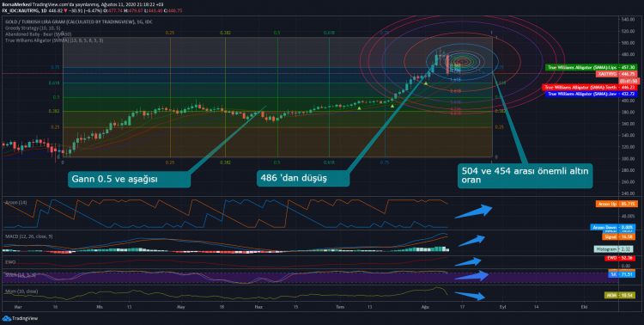Click the Aroon Down 0.00% label
Viewport: 644px width, 325px height.
pos(613,227)
